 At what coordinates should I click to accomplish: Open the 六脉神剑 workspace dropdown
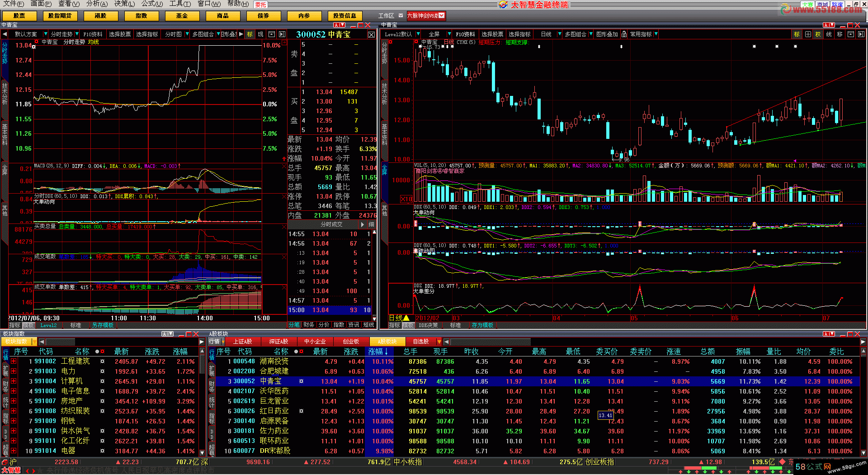pos(442,15)
